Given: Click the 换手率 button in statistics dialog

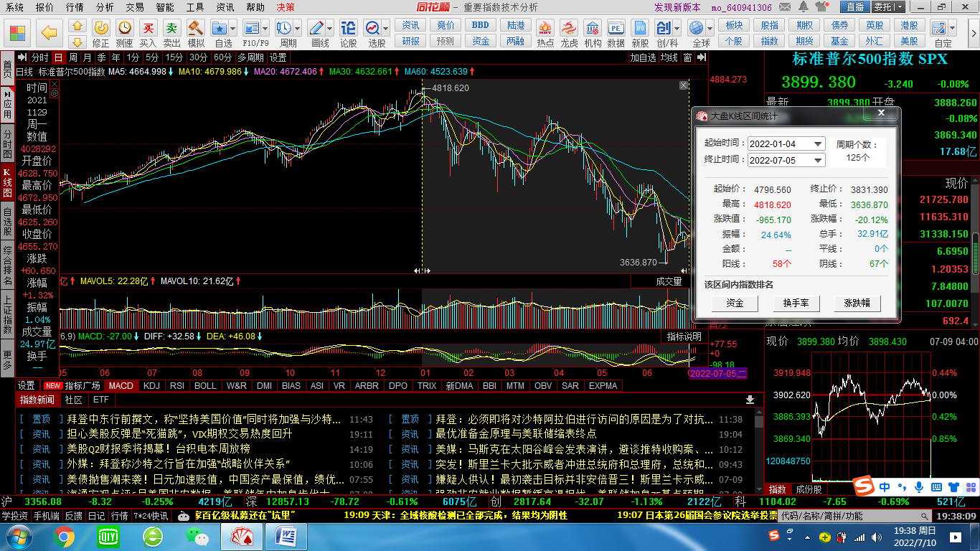Looking at the screenshot, I should point(796,303).
